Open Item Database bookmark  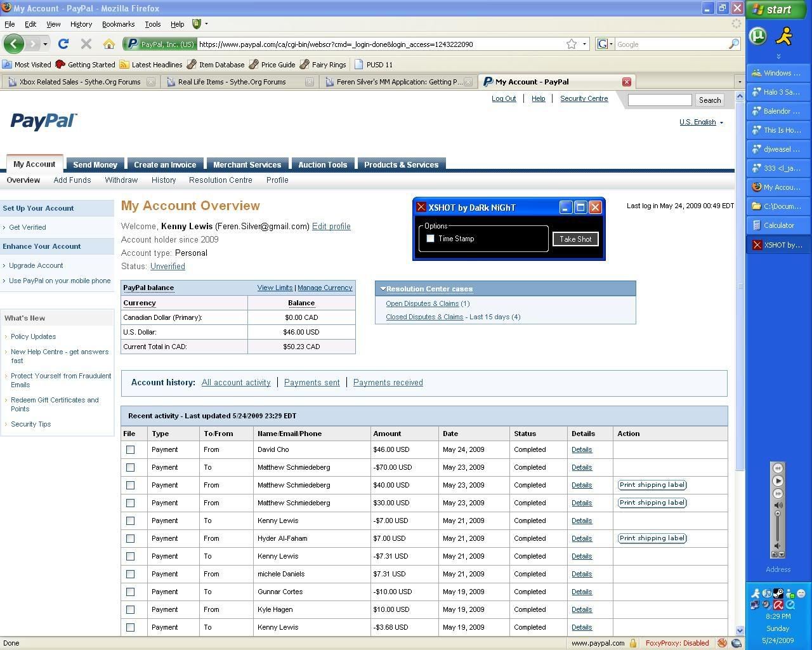tap(216, 64)
